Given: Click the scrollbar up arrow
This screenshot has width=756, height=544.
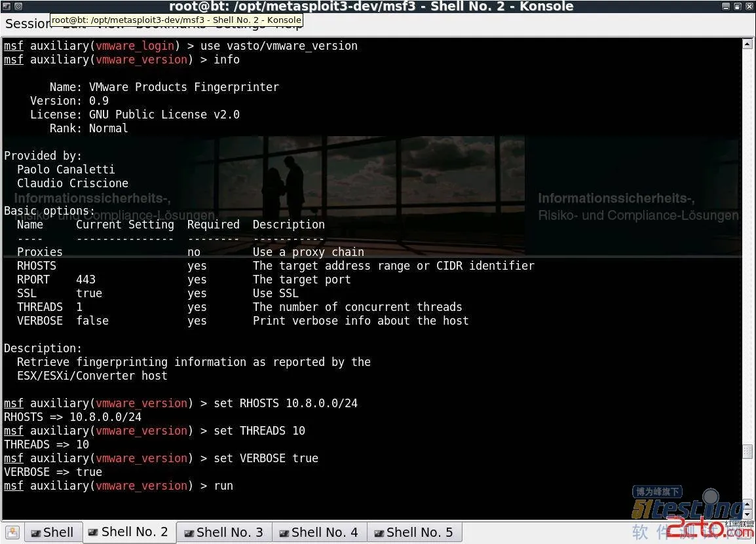Looking at the screenshot, I should pos(747,44).
